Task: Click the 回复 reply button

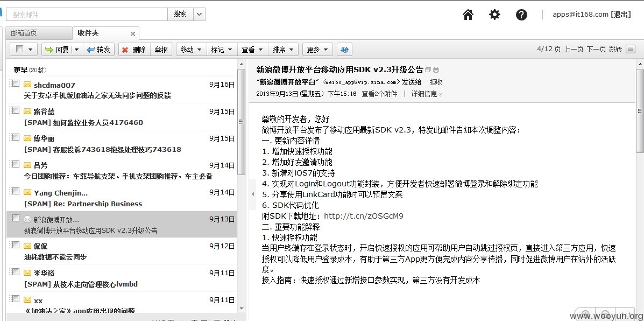Action: pos(58,50)
